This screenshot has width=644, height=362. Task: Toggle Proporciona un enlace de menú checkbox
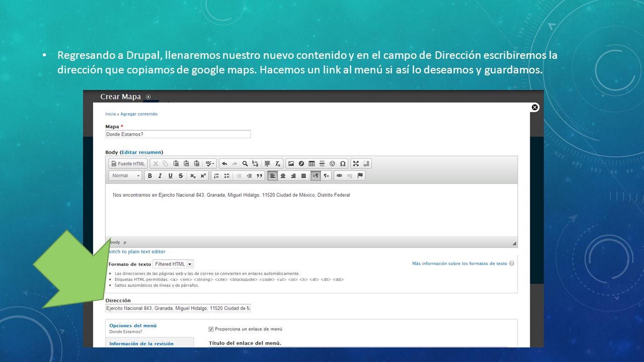click(211, 329)
